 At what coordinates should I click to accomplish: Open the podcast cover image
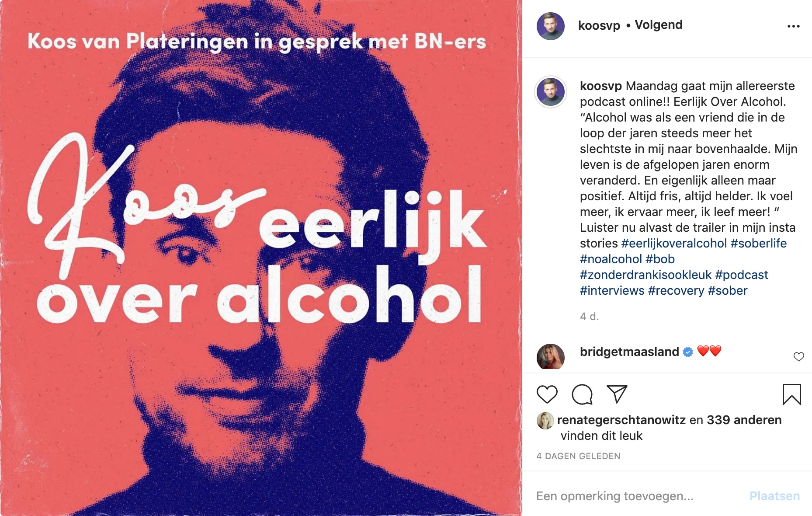coord(260,258)
